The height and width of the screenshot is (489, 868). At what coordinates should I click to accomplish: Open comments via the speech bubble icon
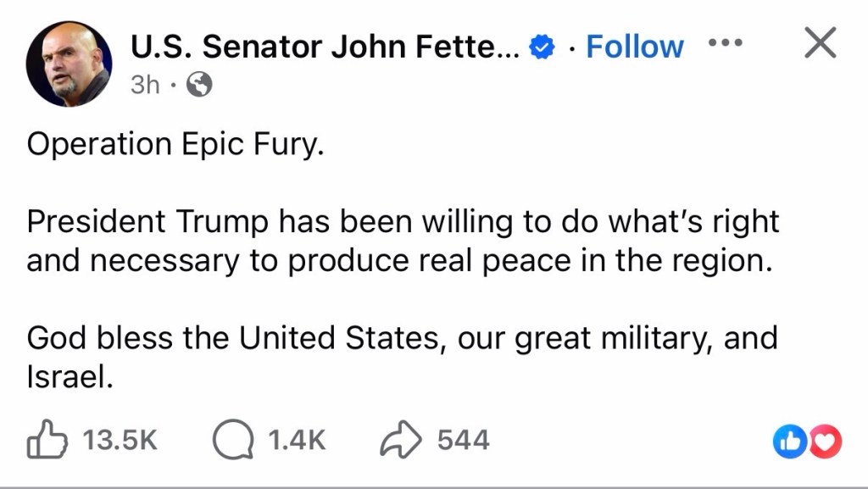pos(231,441)
